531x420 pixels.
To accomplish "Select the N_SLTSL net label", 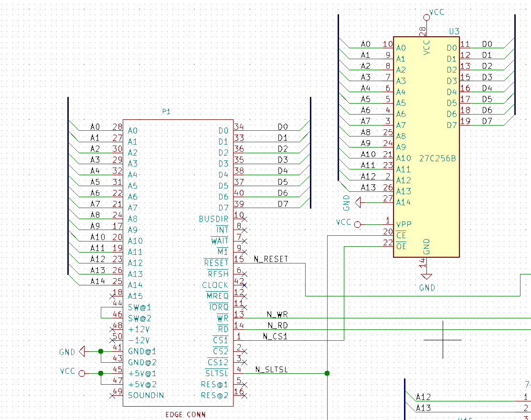I will click(271, 369).
